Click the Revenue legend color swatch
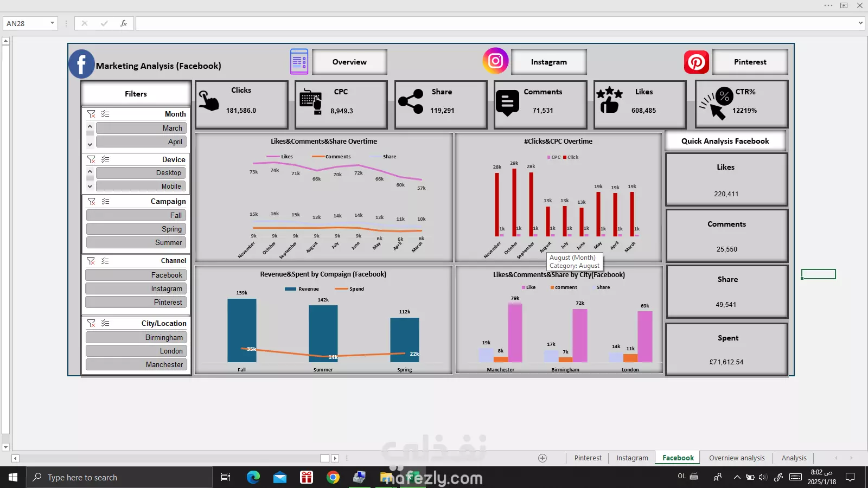Image resolution: width=868 pixels, height=488 pixels. click(290, 289)
